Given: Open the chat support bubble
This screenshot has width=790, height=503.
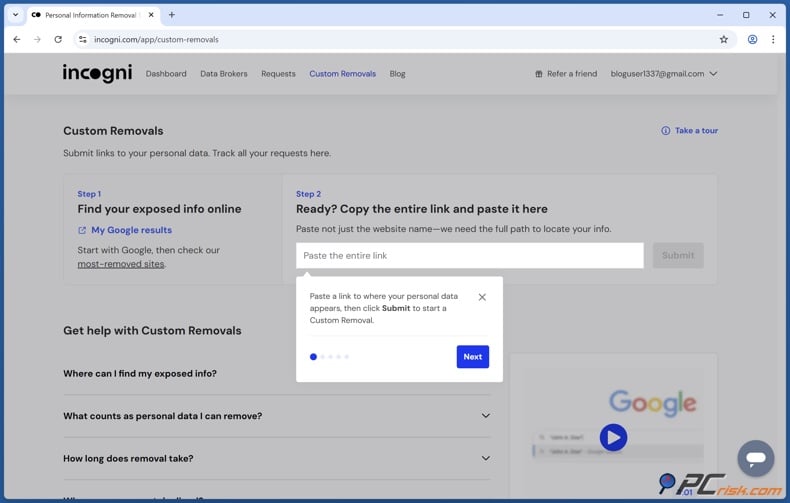Looking at the screenshot, I should tap(755, 458).
